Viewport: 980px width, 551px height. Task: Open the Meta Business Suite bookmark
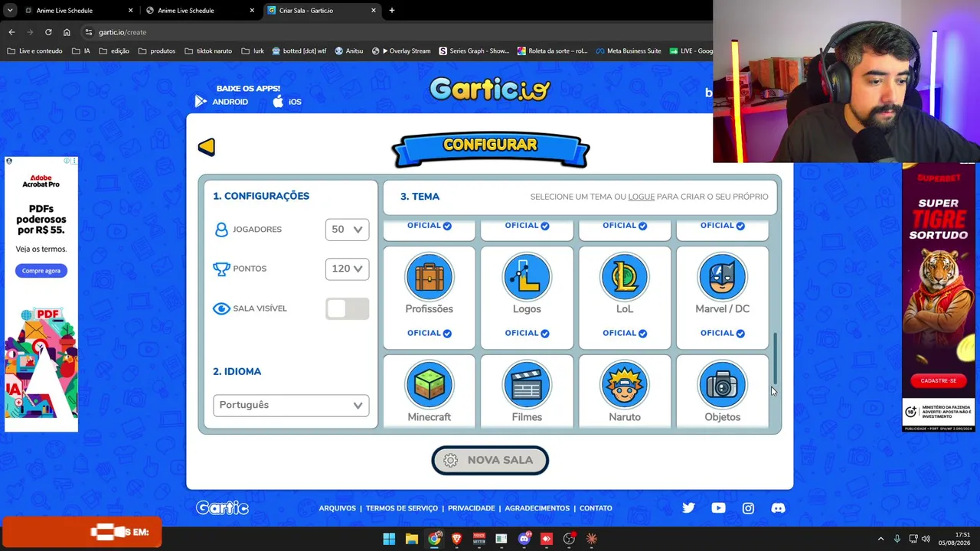click(628, 51)
